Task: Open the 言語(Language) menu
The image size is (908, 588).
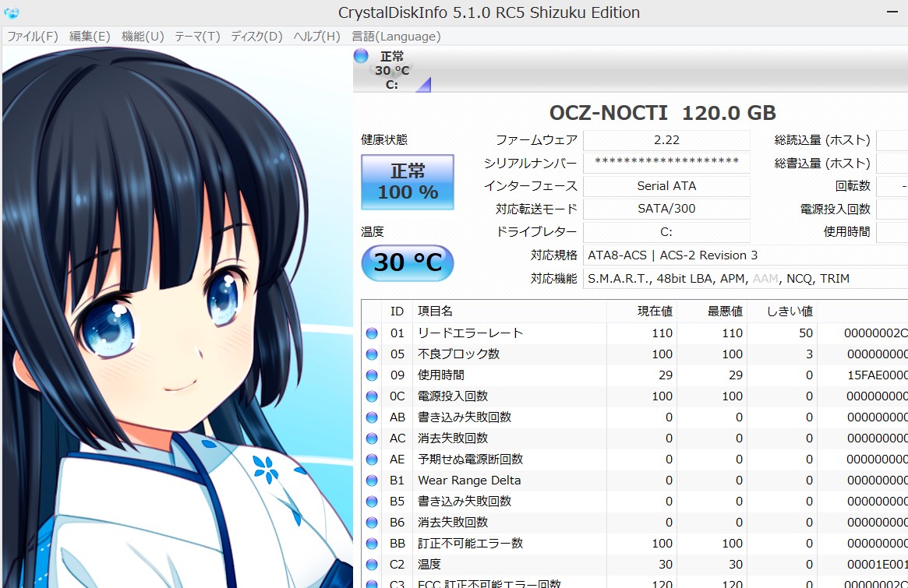Action: point(396,37)
